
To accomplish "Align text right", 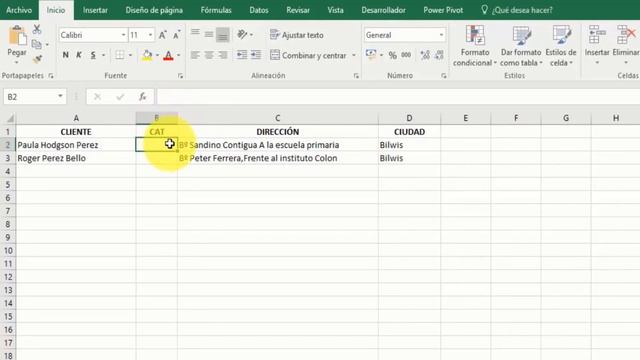I will click(x=222, y=55).
